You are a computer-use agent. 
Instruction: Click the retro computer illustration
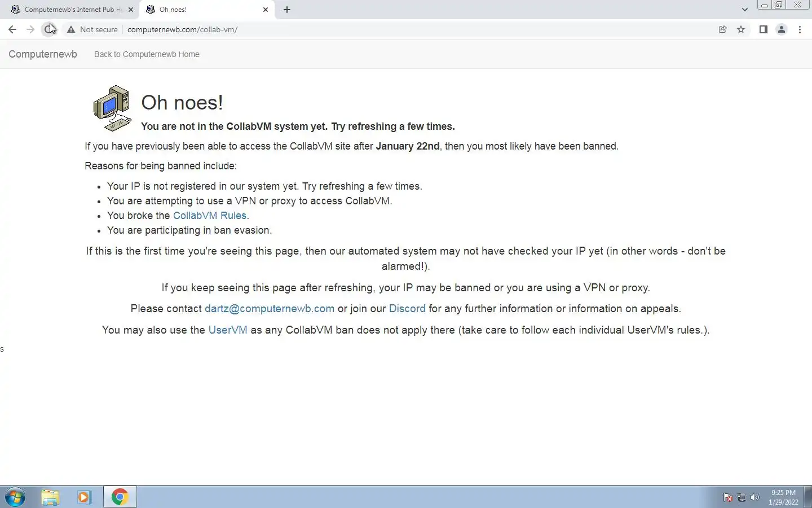tap(112, 108)
